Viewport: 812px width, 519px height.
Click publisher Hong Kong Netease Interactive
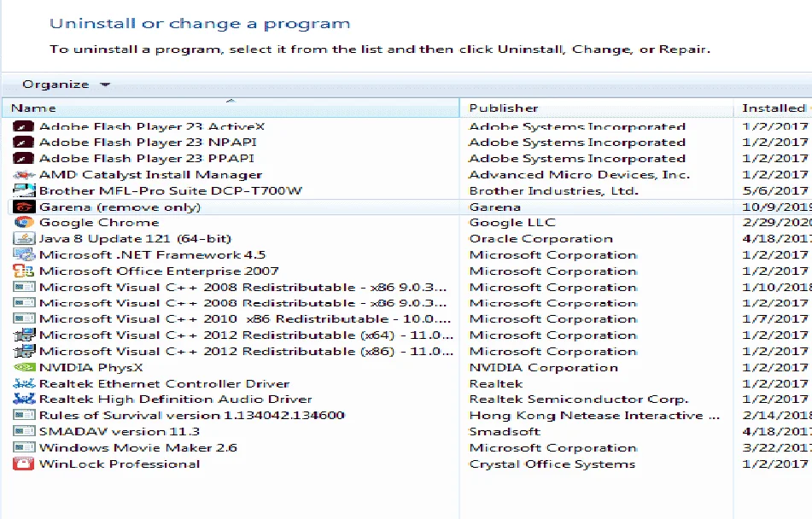[594, 415]
